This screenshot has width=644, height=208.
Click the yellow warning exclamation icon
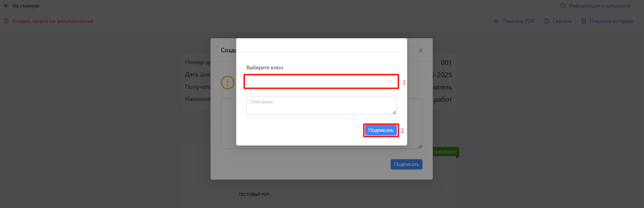click(227, 82)
